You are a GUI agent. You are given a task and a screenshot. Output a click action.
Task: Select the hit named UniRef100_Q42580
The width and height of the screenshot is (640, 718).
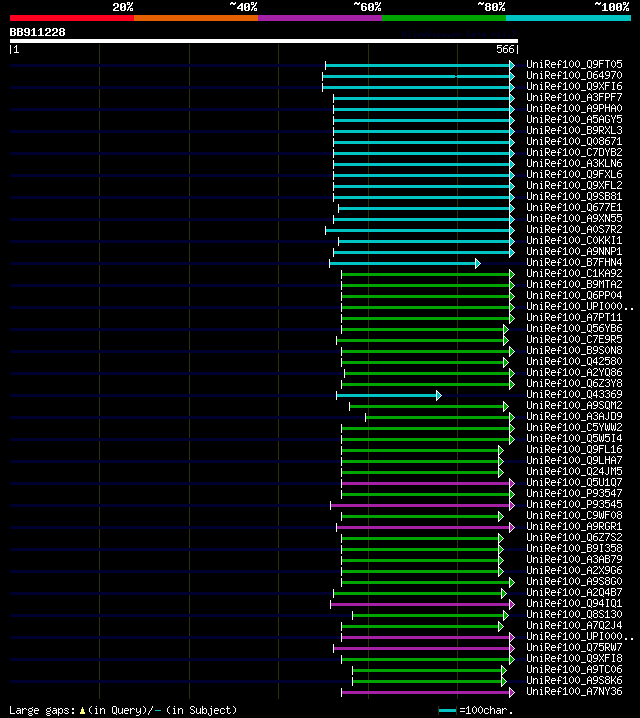[574, 361]
